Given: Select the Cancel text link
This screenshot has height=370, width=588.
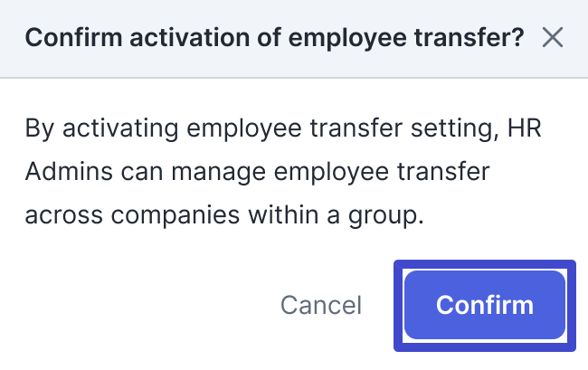Looking at the screenshot, I should (x=321, y=305).
